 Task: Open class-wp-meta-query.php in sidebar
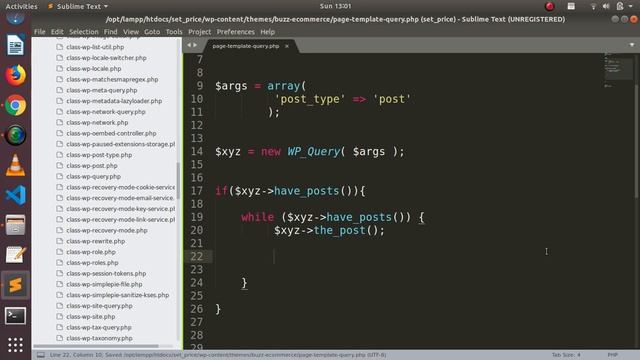tap(102, 90)
